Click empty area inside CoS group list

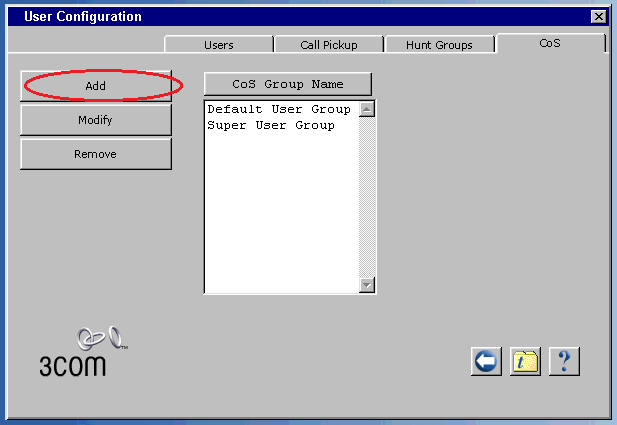(280, 220)
